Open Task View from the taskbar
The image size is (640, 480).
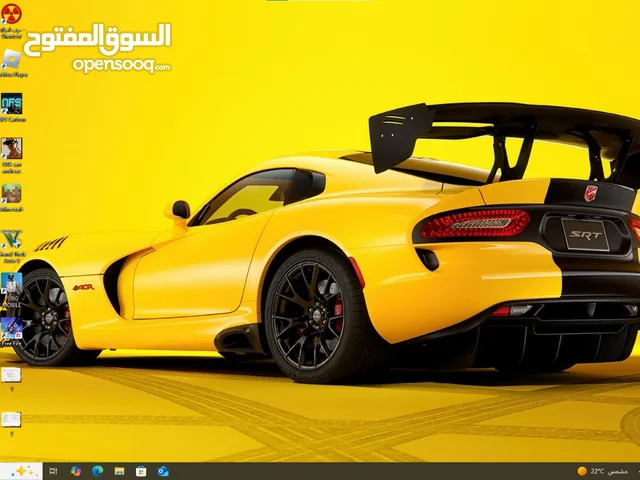[53, 471]
